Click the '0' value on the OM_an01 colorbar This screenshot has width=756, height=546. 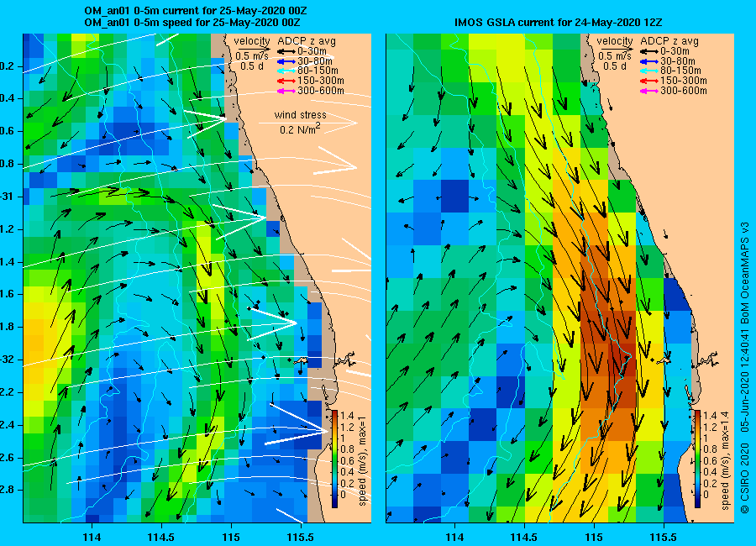343,495
